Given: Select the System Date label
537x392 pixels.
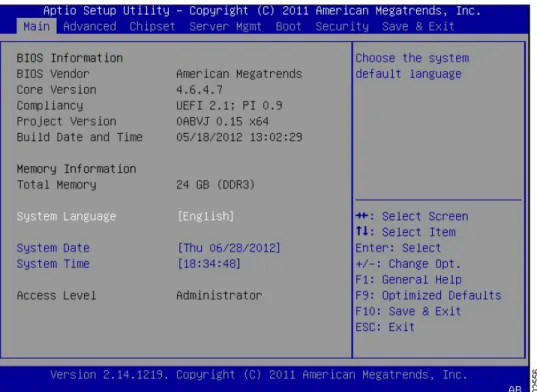Looking at the screenshot, I should click(x=53, y=248).
